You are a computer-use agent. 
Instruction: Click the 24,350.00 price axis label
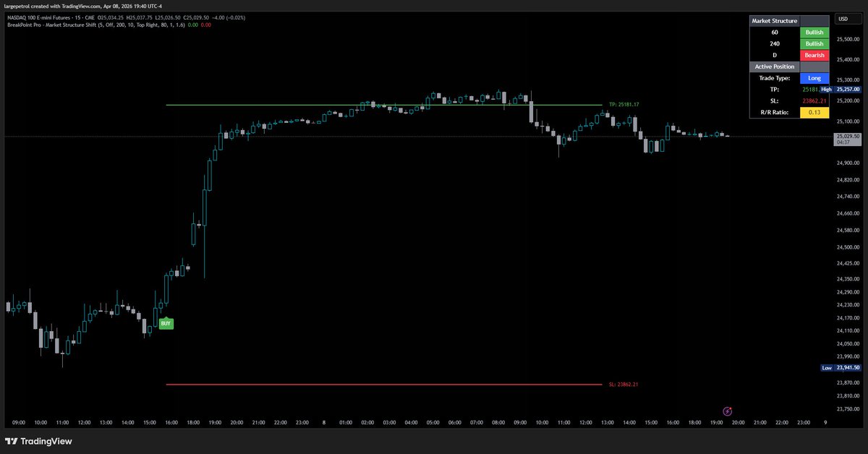pos(847,278)
